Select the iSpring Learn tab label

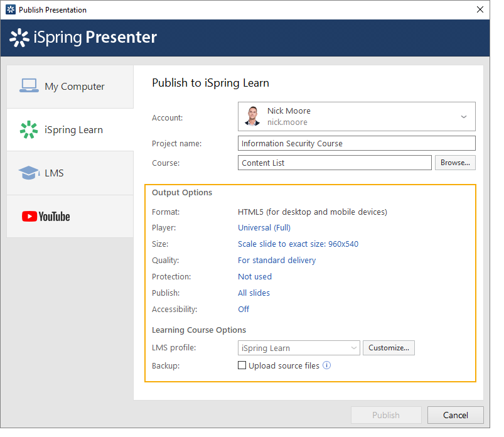click(x=73, y=130)
